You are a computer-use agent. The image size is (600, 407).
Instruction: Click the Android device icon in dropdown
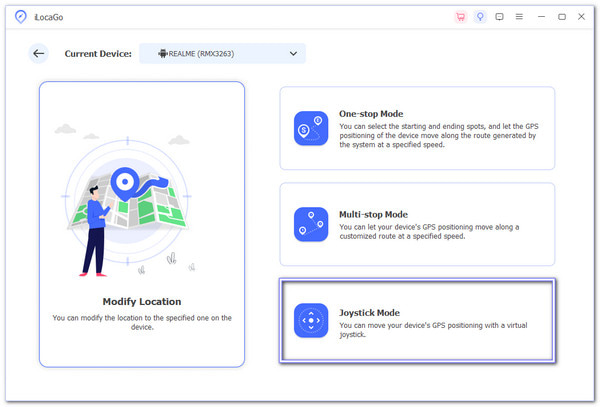tap(163, 54)
